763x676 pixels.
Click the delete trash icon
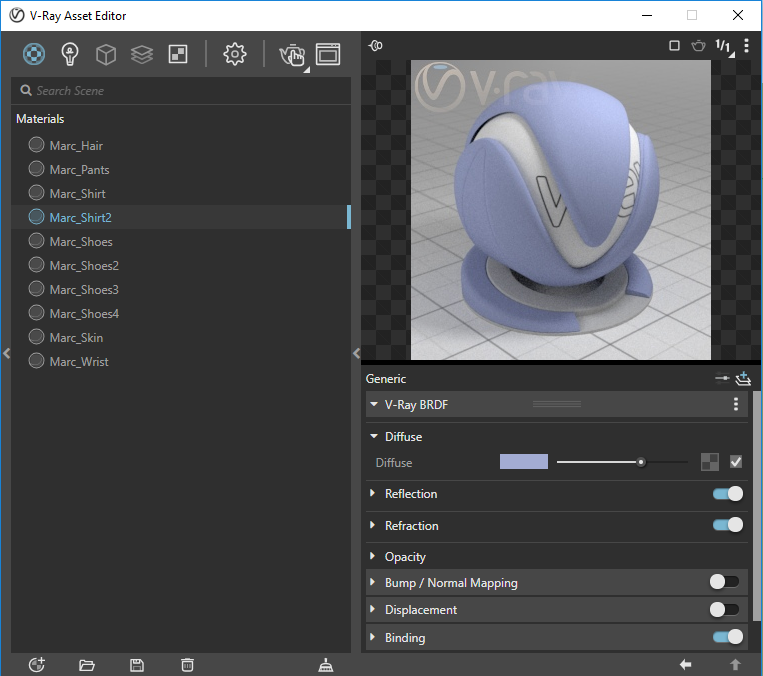187,665
